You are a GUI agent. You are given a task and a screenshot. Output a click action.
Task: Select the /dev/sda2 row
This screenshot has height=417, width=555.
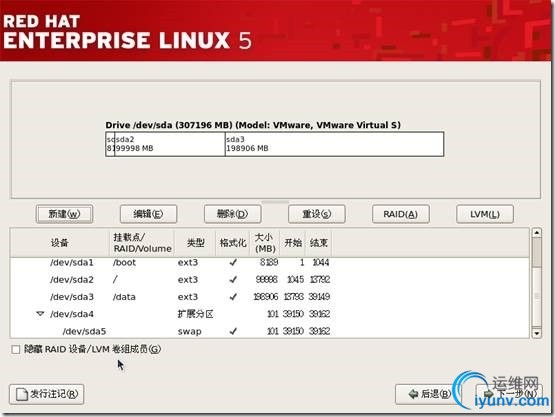270,280
